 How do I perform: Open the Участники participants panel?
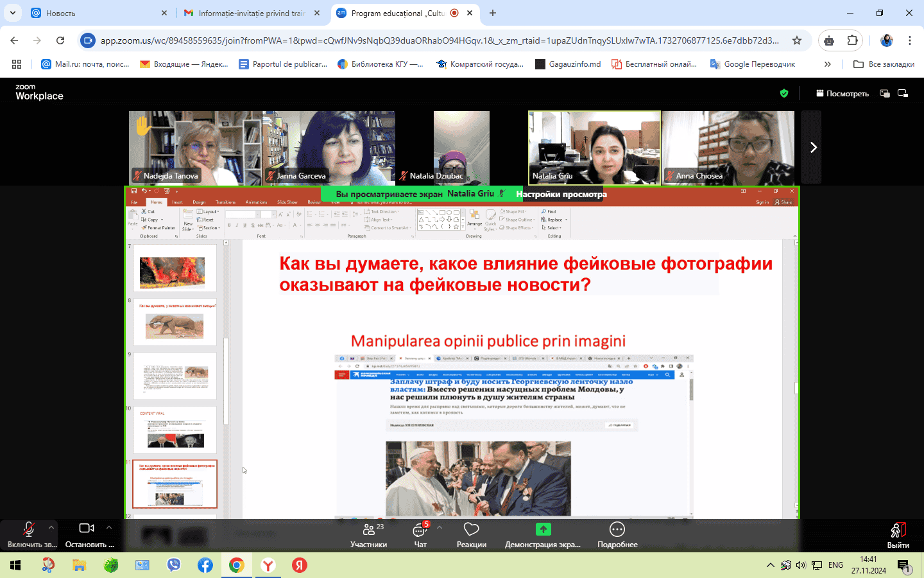pos(368,534)
